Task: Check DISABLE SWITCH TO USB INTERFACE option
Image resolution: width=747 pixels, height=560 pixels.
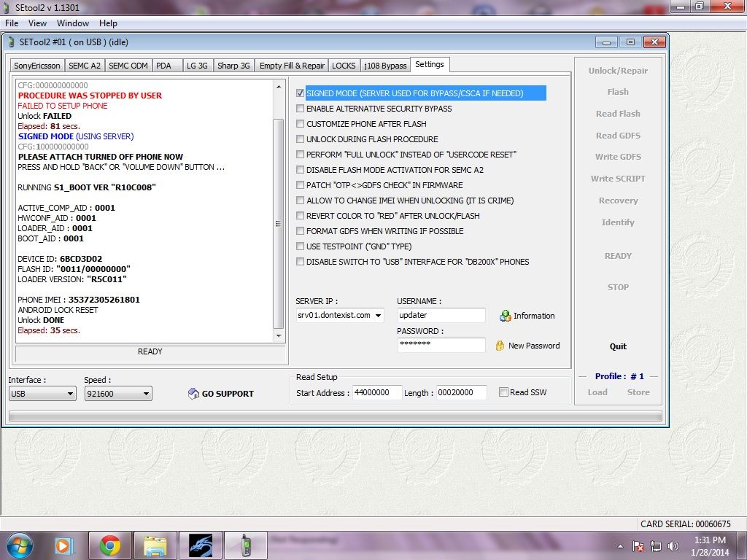Action: (x=300, y=262)
